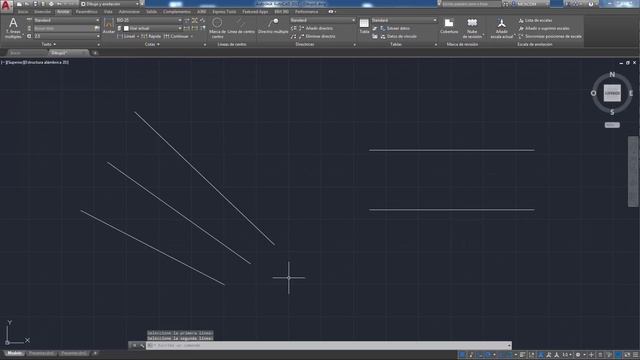Switch to the Modelo layout tab
Screen dimensions: 640x360
(x=15, y=353)
